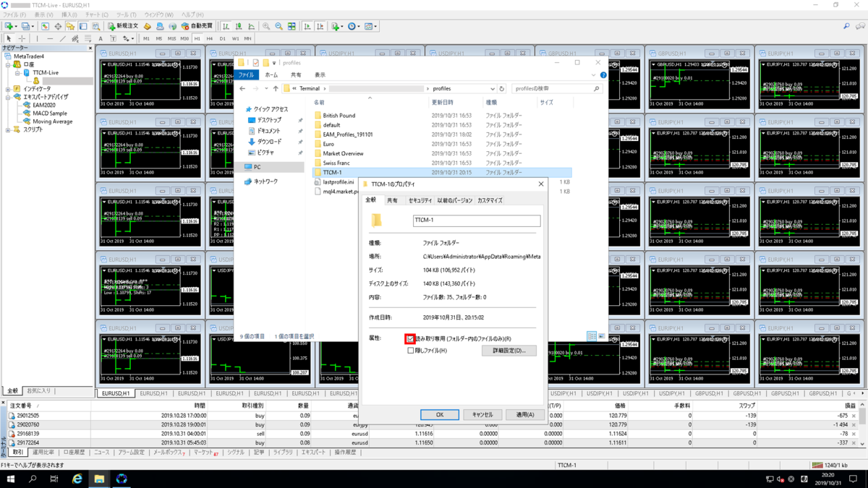The width and height of the screenshot is (868, 488).
Task: Tile chart windows with the grid icon
Action: [x=292, y=26]
